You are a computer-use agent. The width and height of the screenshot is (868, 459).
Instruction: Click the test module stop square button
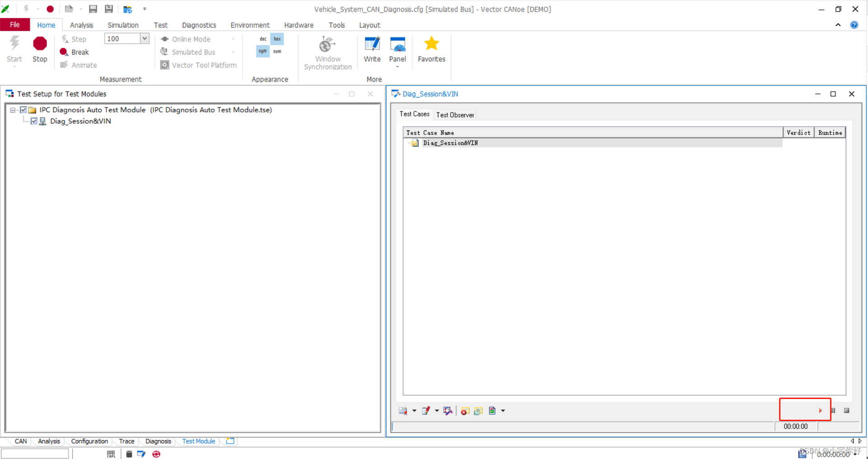coord(847,411)
